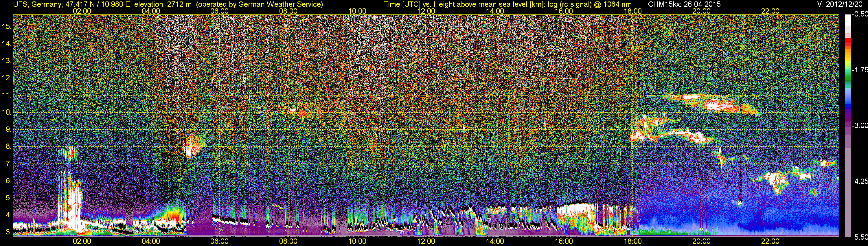This screenshot has width=868, height=246.
Task: Click the 06:00 label on the bottom time axis
Action: 219,241
